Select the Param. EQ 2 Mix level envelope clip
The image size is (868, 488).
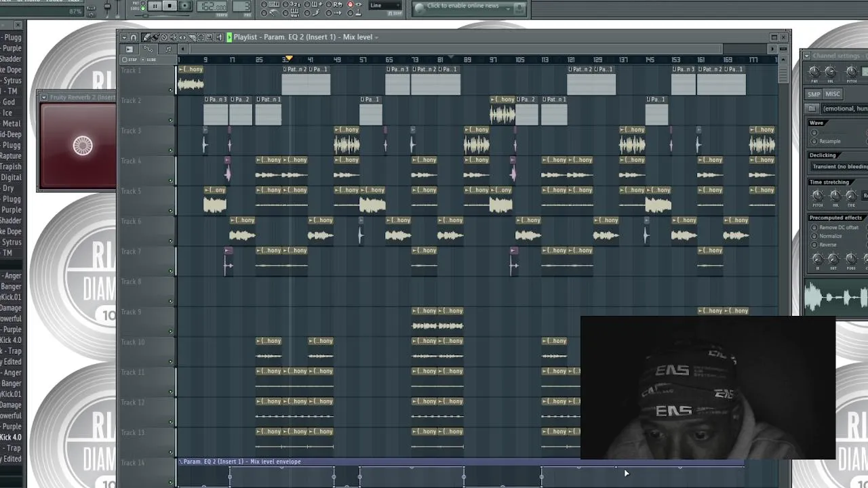click(x=461, y=462)
